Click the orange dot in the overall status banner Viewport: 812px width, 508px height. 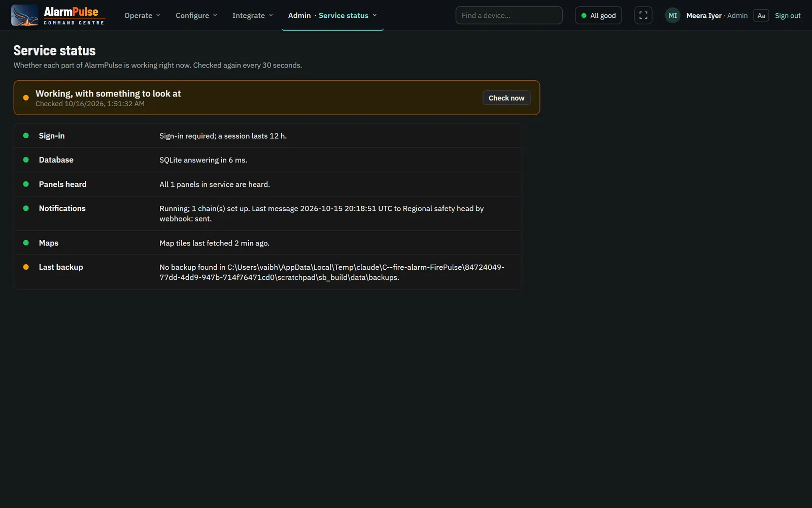pos(26,98)
